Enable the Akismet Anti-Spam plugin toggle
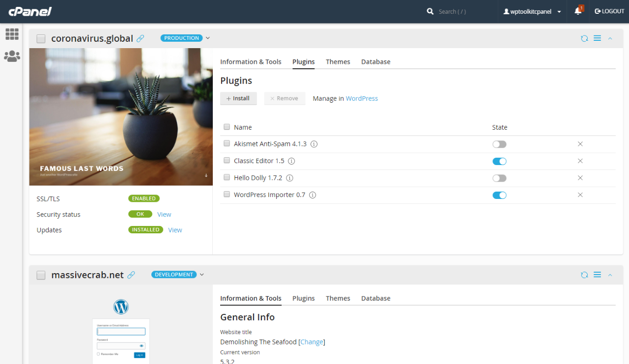The image size is (629, 364). 499,144
